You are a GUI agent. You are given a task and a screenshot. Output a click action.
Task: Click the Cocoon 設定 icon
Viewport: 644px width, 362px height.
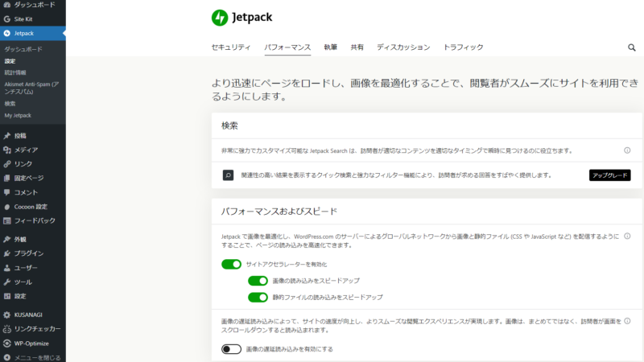tap(7, 207)
